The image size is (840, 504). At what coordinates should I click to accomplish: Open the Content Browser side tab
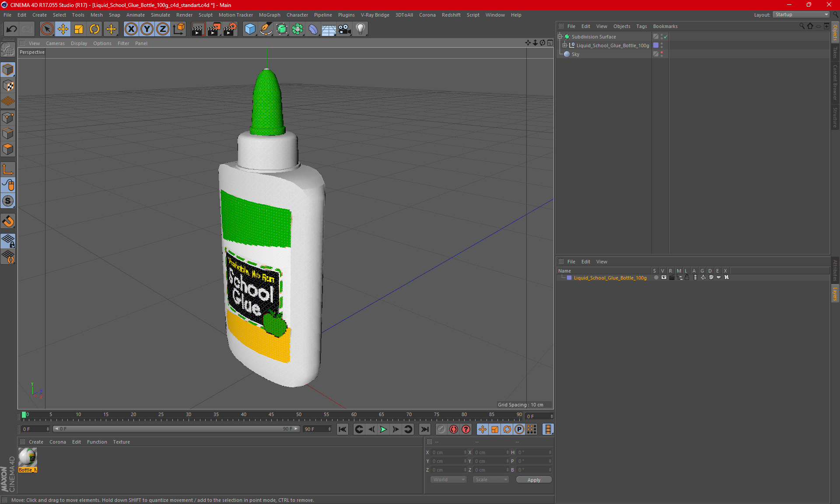tap(835, 82)
